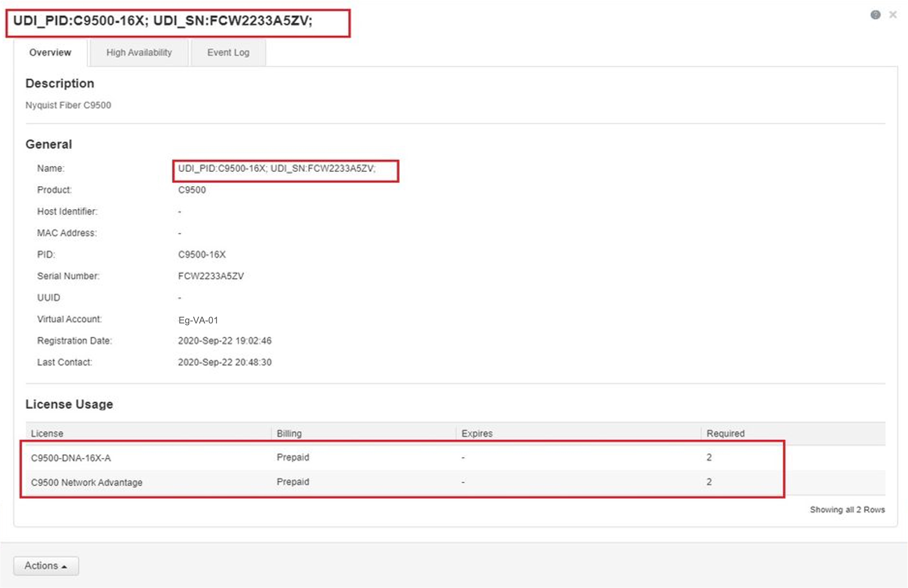The height and width of the screenshot is (588, 908).
Task: Click the serial number FCW2233A5ZV value
Action: 211,276
